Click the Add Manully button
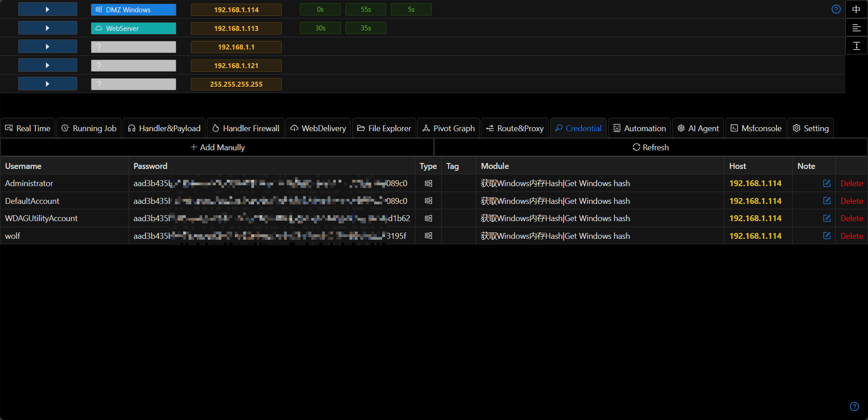The height and width of the screenshot is (420, 868). (x=217, y=147)
